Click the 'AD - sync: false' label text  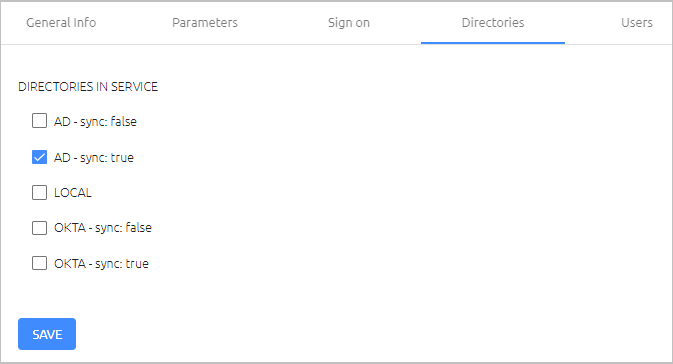click(95, 121)
